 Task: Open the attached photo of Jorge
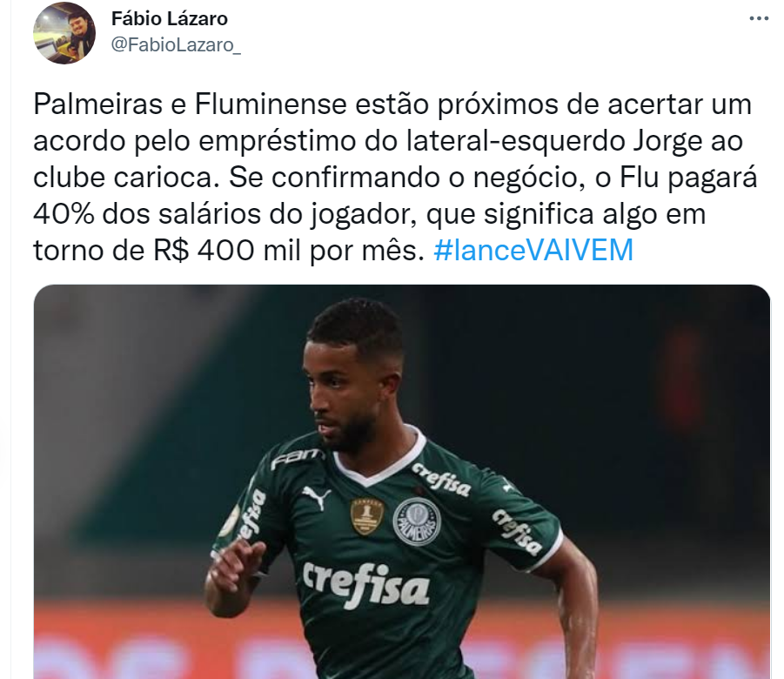pos(402,481)
